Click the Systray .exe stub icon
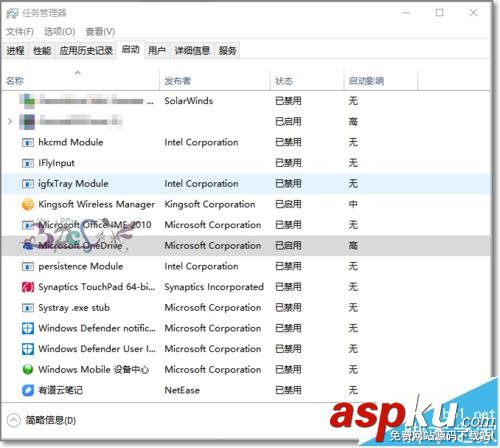Viewport: 500px width, 448px height. (x=28, y=308)
